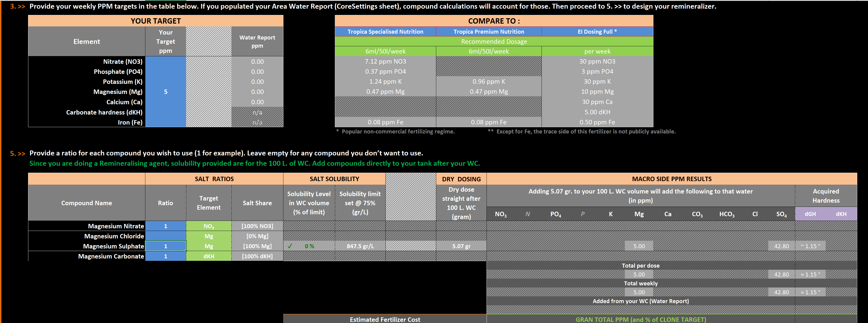868x323 pixels.
Task: Click the 'Estimated Fertilizer Cost' header
Action: point(385,319)
